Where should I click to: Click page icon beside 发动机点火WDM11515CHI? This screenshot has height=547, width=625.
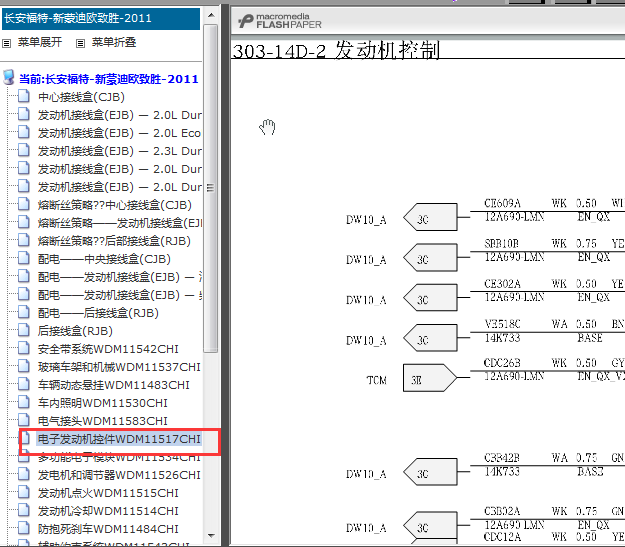tap(24, 492)
